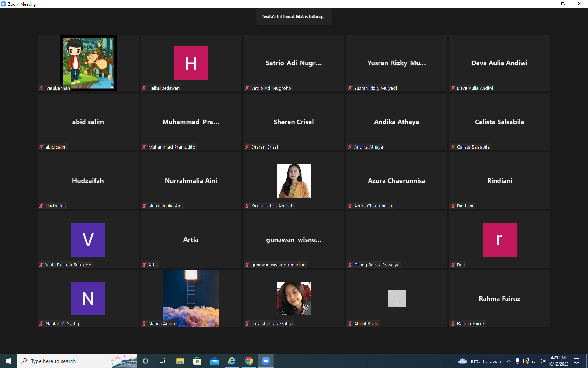Open Microsoft Store from taskbar
Viewport: 588px width, 368px height.
tap(197, 361)
